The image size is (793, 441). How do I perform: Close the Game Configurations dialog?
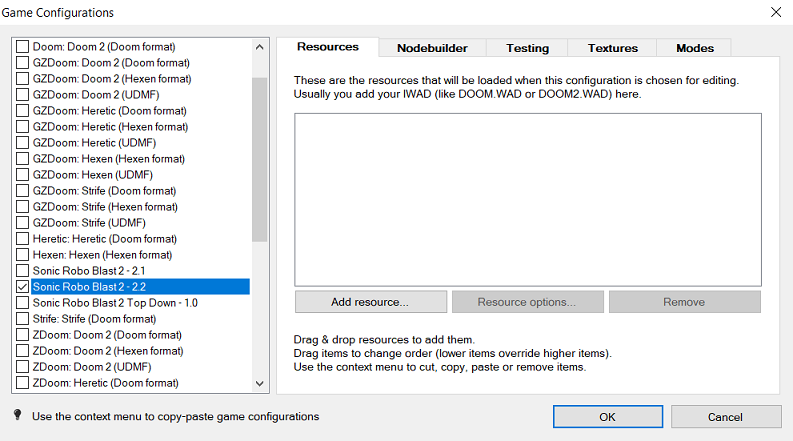pyautogui.click(x=776, y=12)
